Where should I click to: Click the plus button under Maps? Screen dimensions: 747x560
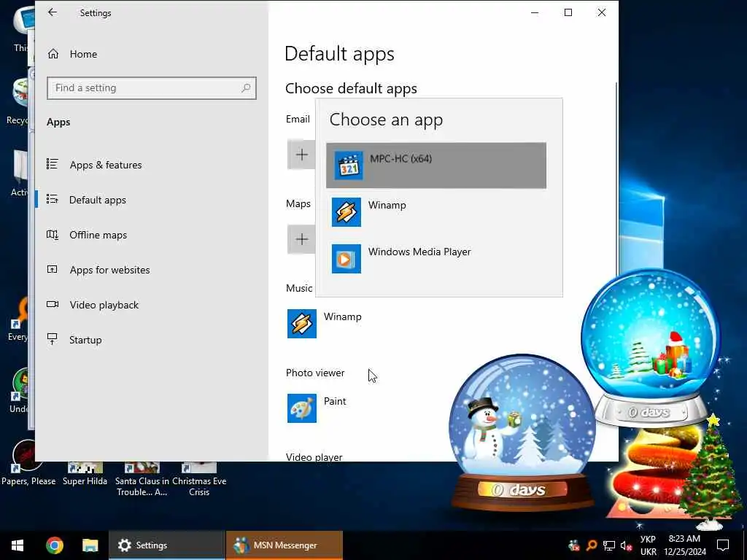pyautogui.click(x=301, y=239)
